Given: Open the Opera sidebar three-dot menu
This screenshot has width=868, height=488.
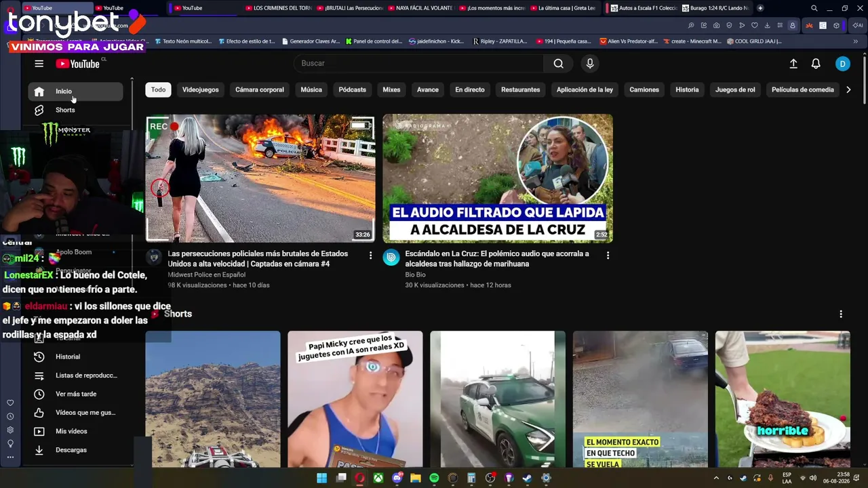Looking at the screenshot, I should (10, 457).
